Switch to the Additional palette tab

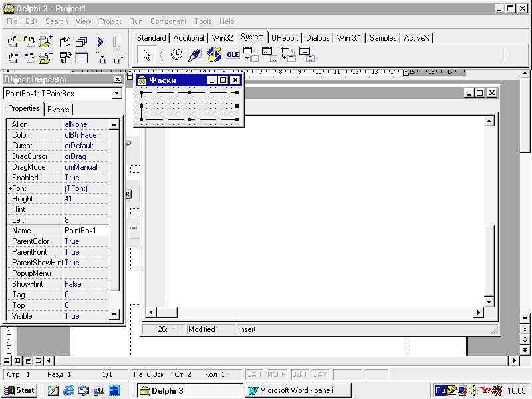[x=189, y=38]
